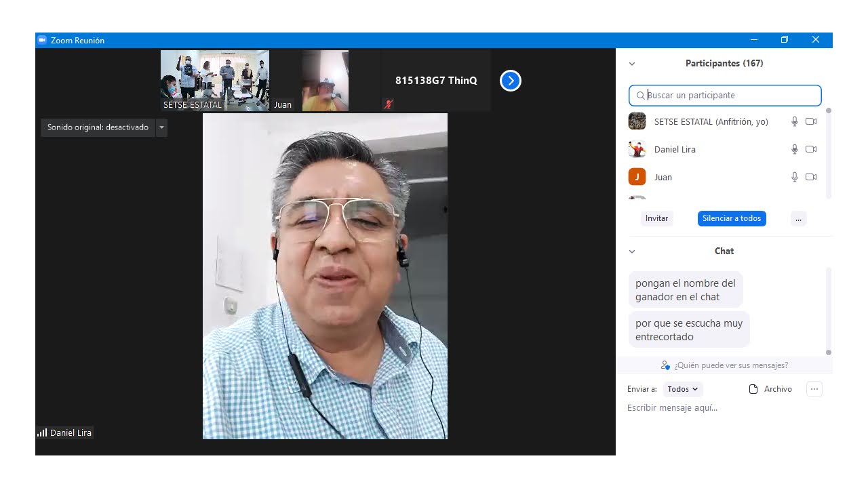Screen dimensions: 868x488
Task: Click the file icon next to Archivo
Action: pyautogui.click(x=753, y=389)
